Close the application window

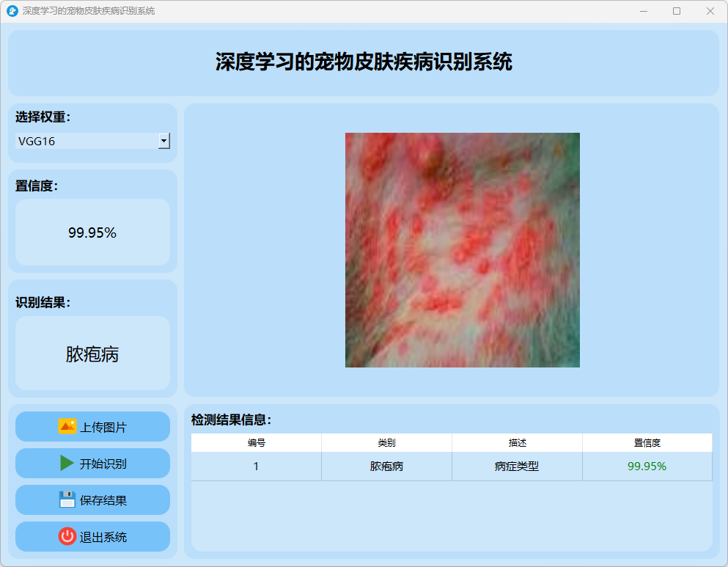pyautogui.click(x=710, y=11)
